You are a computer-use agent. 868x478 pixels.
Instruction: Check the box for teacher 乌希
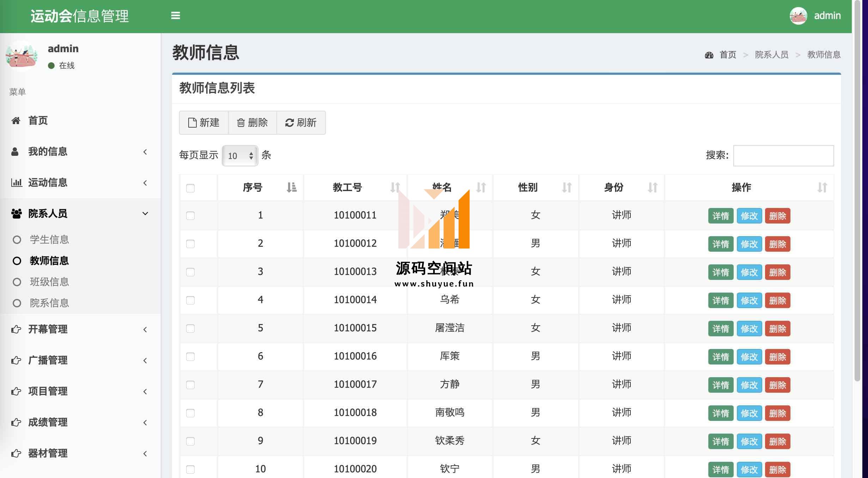190,300
